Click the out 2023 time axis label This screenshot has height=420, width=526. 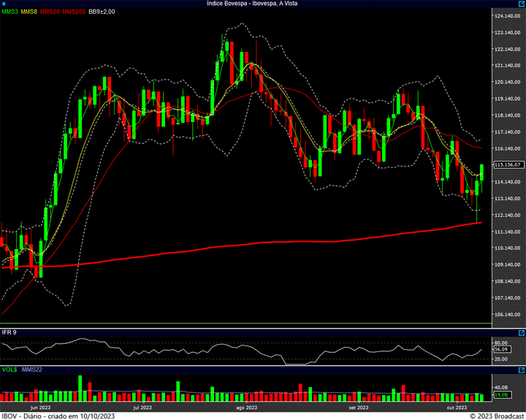point(456,408)
